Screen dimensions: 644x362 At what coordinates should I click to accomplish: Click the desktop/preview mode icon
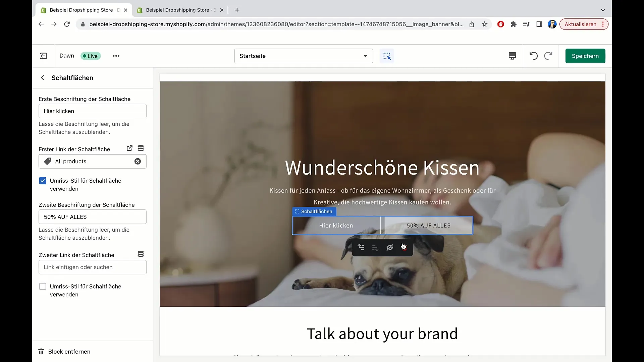pos(512,56)
